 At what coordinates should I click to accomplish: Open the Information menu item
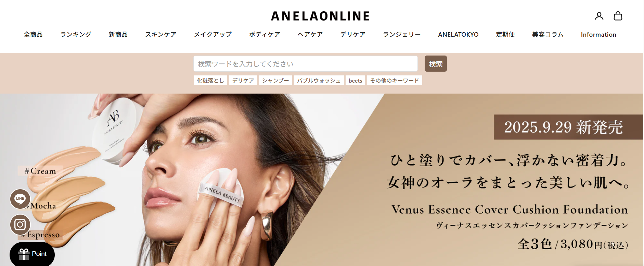598,35
